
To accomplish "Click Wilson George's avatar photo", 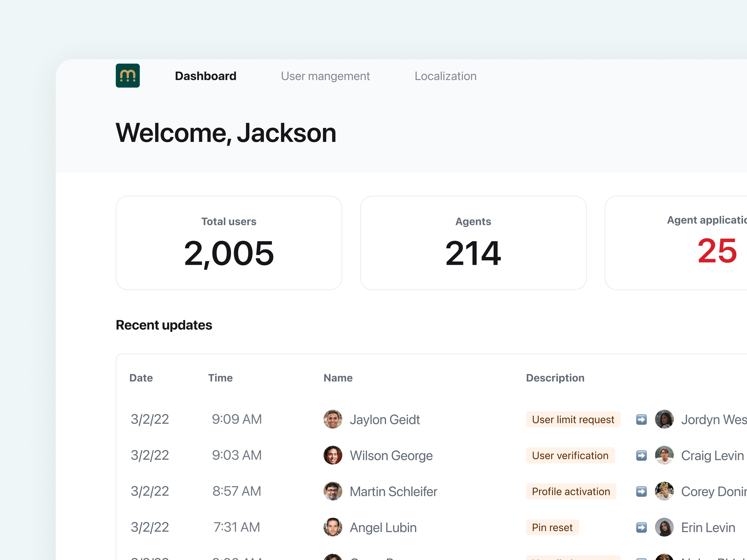I will (x=333, y=455).
